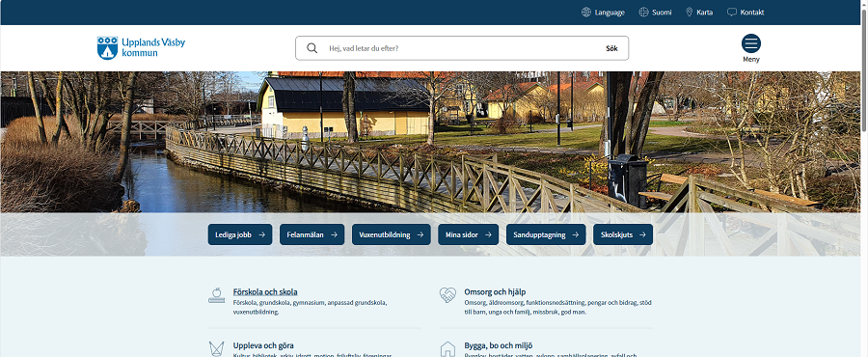Image resolution: width=868 pixels, height=357 pixels.
Task: Go to Felanmälan shortcut
Action: point(312,234)
